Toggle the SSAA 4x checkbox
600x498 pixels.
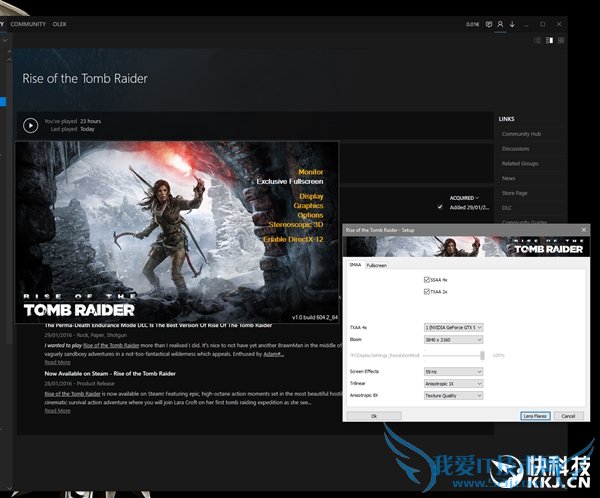[427, 280]
